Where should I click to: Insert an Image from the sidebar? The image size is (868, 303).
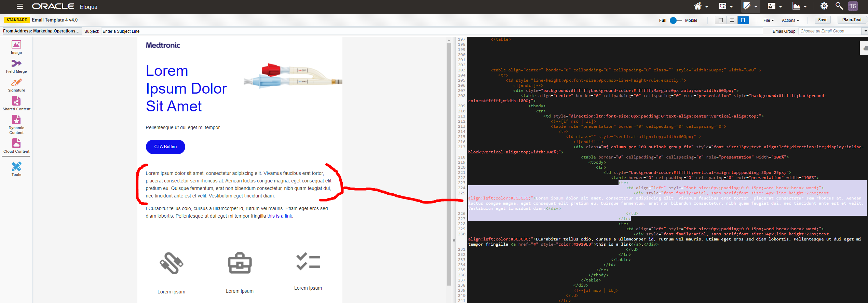[x=16, y=47]
